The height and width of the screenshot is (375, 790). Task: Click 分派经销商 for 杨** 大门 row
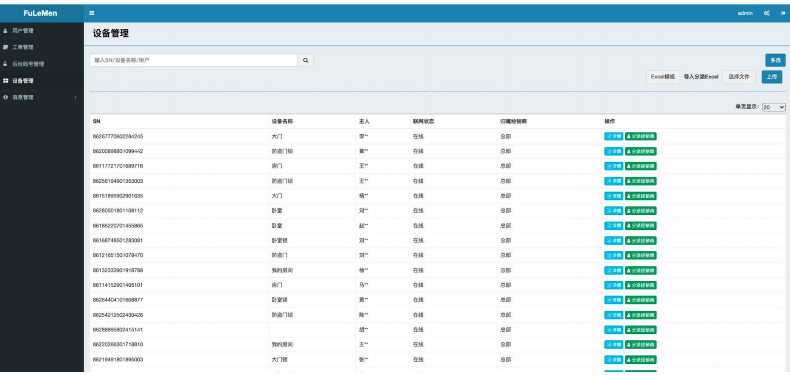point(640,196)
